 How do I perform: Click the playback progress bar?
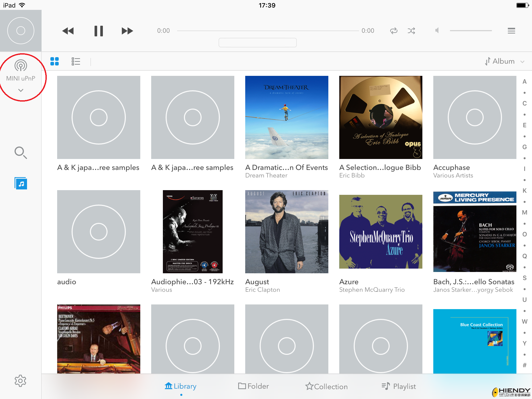click(268, 31)
